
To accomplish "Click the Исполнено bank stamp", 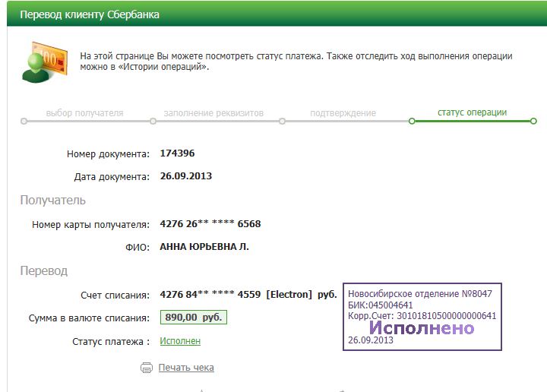I will tap(422, 317).
